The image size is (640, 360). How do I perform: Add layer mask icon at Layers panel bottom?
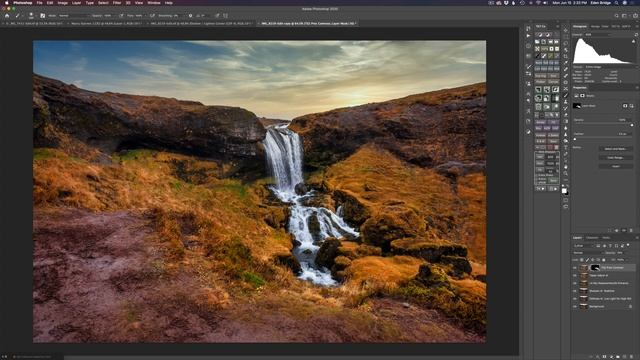(x=604, y=356)
